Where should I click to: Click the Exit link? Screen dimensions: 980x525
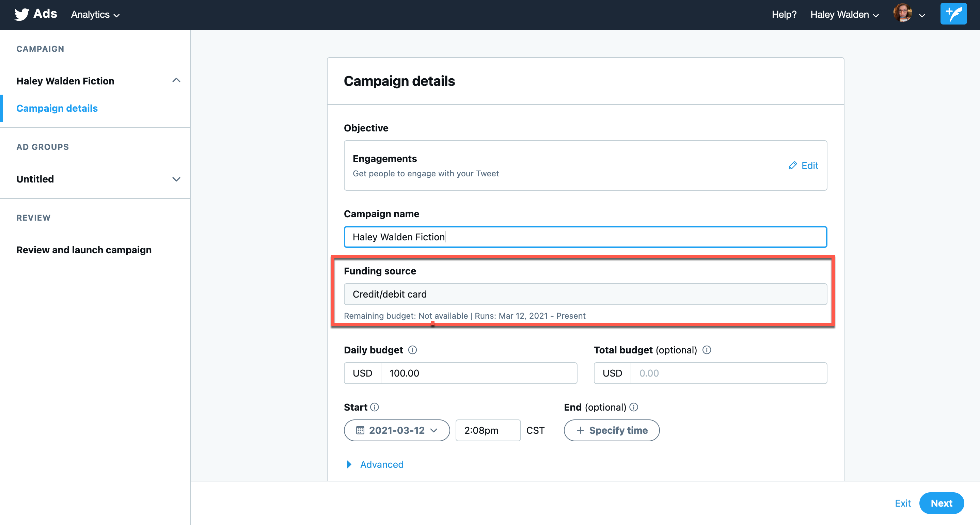pos(902,503)
